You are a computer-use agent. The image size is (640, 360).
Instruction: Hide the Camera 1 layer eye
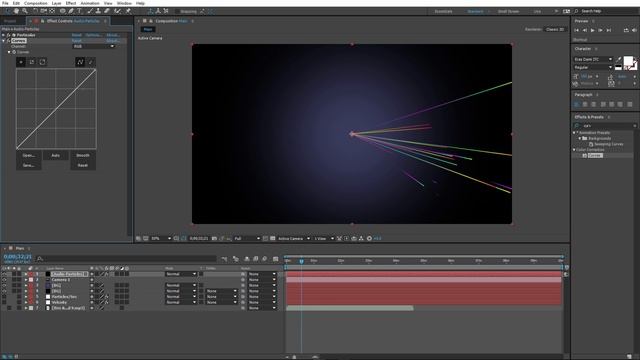[x=4, y=280]
